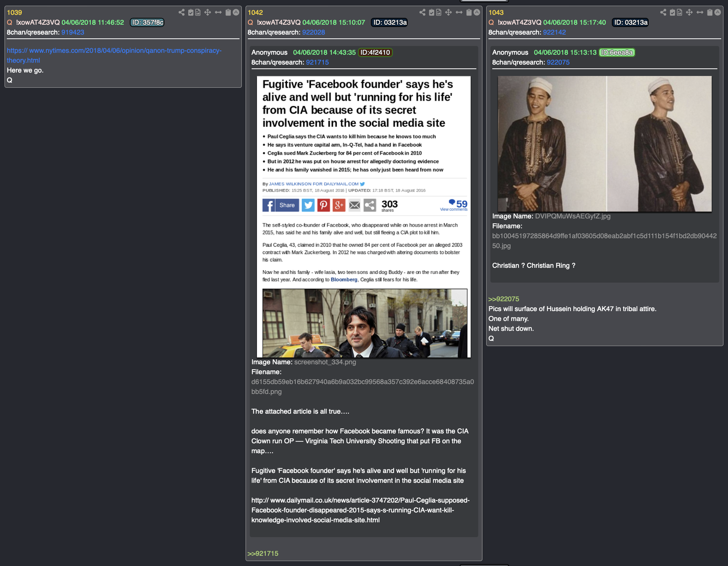
Task: Click timestamp 04/06/2018 15:17:40
Action: point(574,22)
